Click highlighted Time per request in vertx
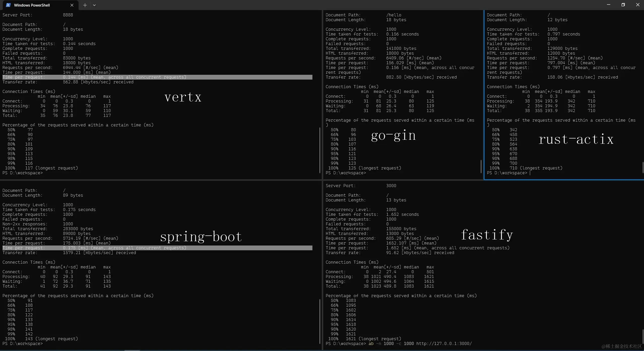Image resolution: width=644 pixels, height=351 pixels. tap(24, 77)
